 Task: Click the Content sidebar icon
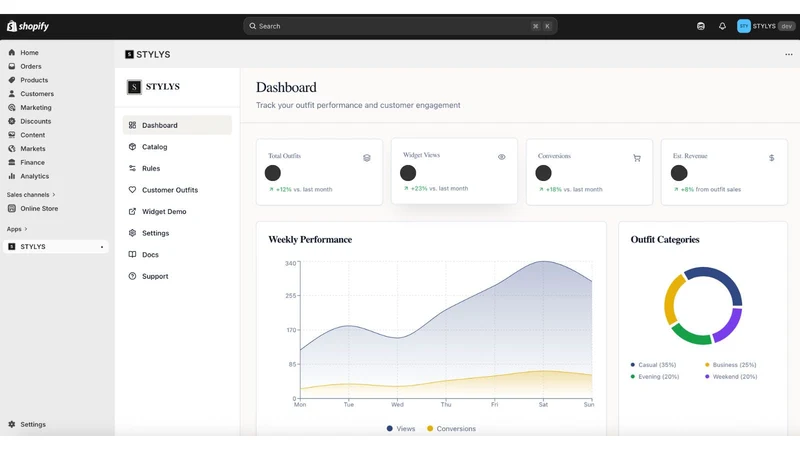click(12, 135)
